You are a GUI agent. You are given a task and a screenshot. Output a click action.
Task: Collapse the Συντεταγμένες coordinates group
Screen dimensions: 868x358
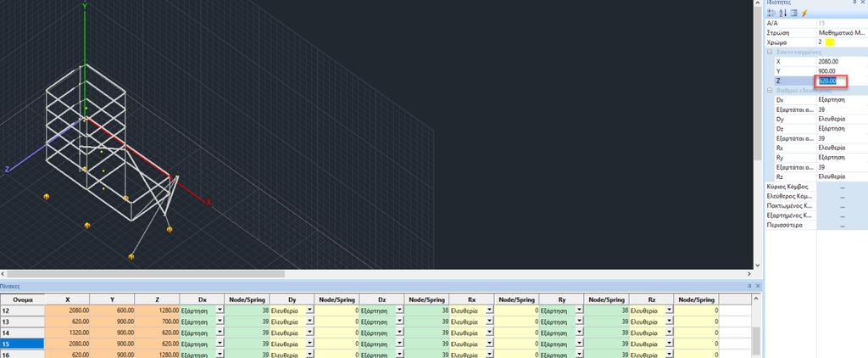pyautogui.click(x=770, y=52)
